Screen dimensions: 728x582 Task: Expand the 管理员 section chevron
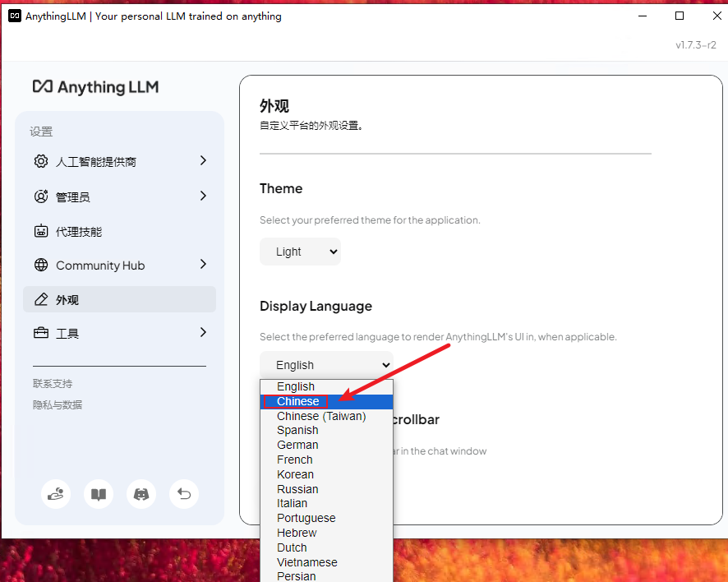203,196
